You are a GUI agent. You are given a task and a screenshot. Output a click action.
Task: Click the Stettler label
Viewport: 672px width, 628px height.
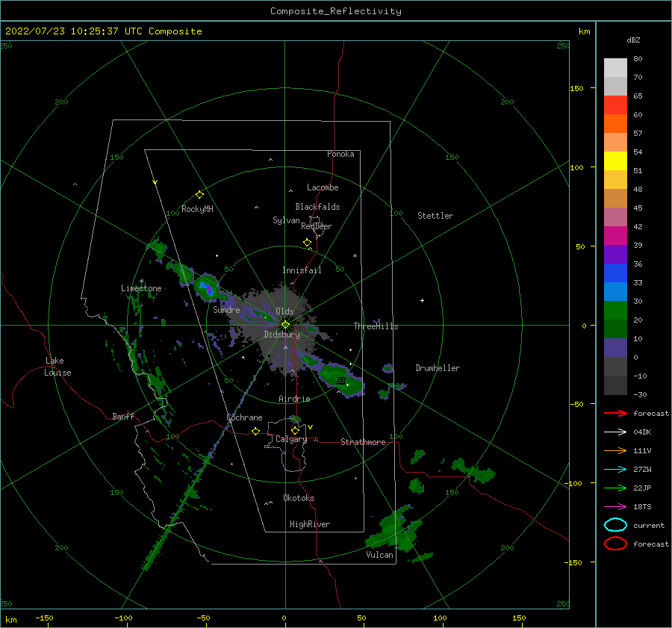435,216
